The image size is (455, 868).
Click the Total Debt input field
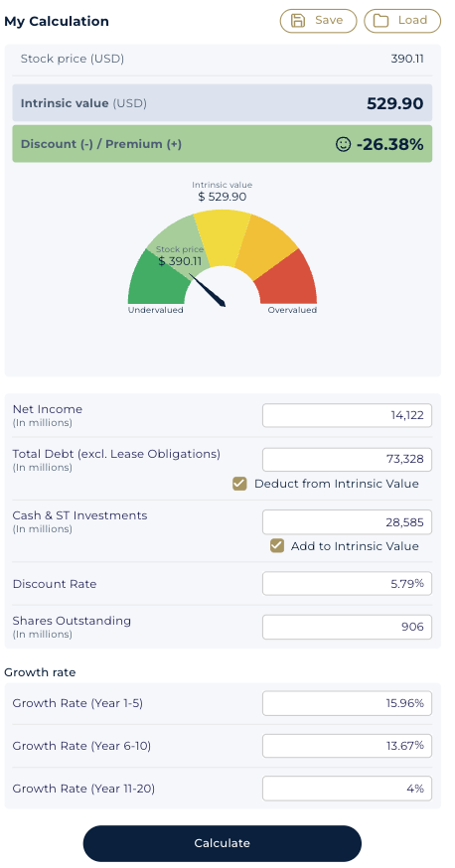(x=347, y=460)
